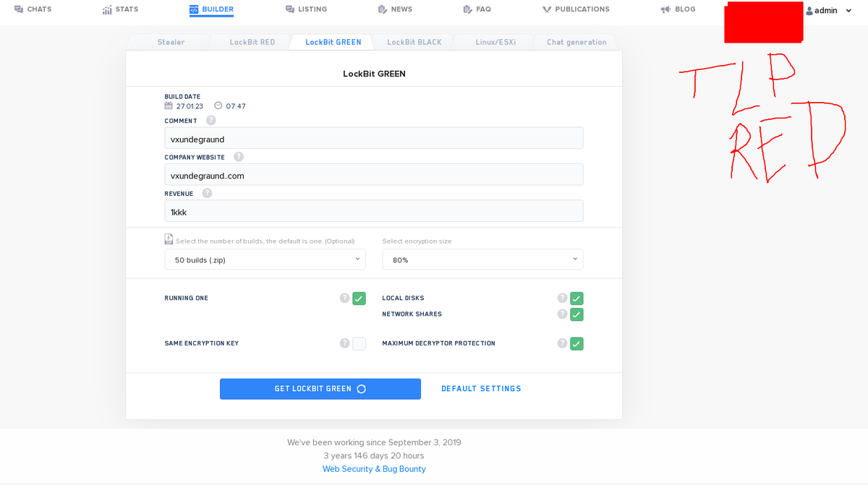Click the Local Disks help icon
Viewport: 868px width, 485px height.
tap(563, 298)
